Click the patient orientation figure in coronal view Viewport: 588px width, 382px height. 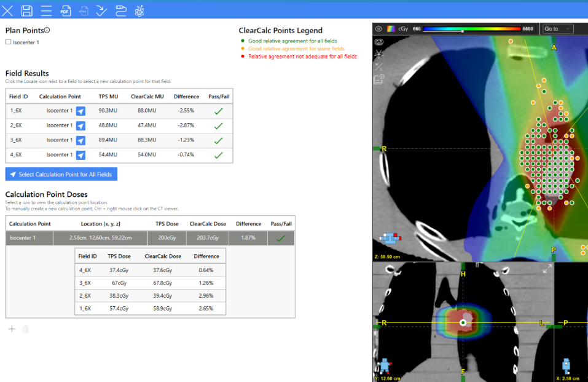coord(385,365)
